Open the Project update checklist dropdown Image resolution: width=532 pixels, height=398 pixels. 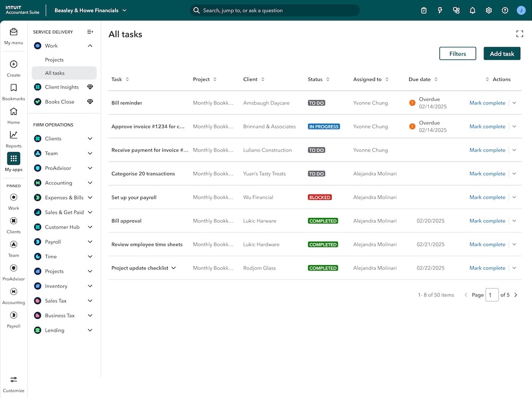click(173, 268)
